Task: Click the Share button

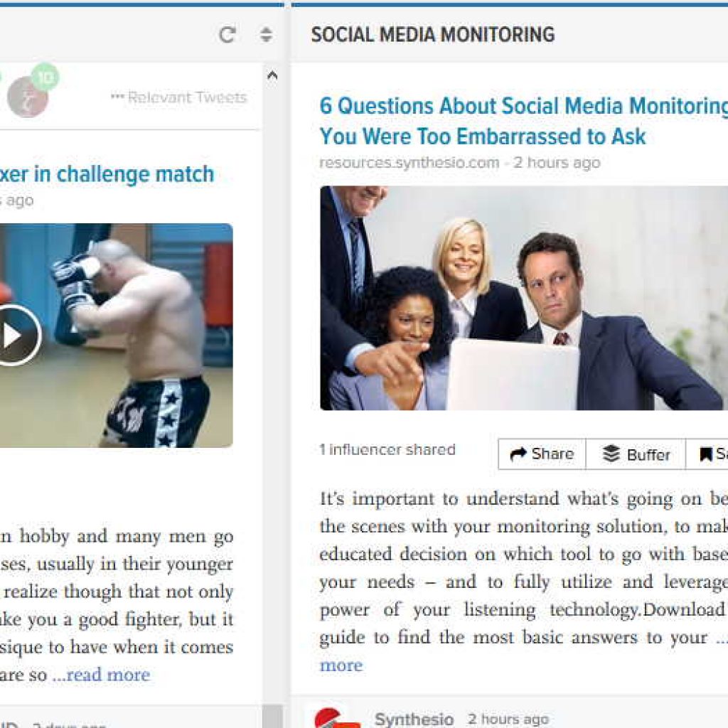Action: pyautogui.click(x=542, y=454)
